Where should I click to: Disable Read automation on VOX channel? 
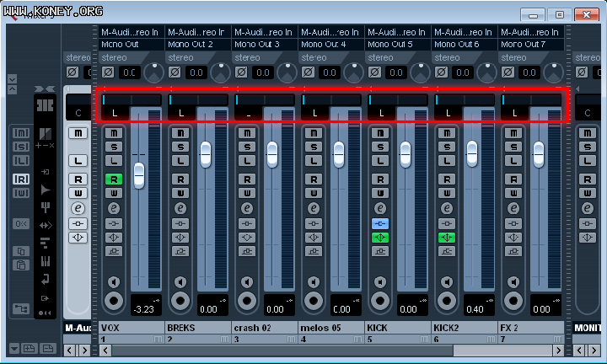pyautogui.click(x=114, y=179)
